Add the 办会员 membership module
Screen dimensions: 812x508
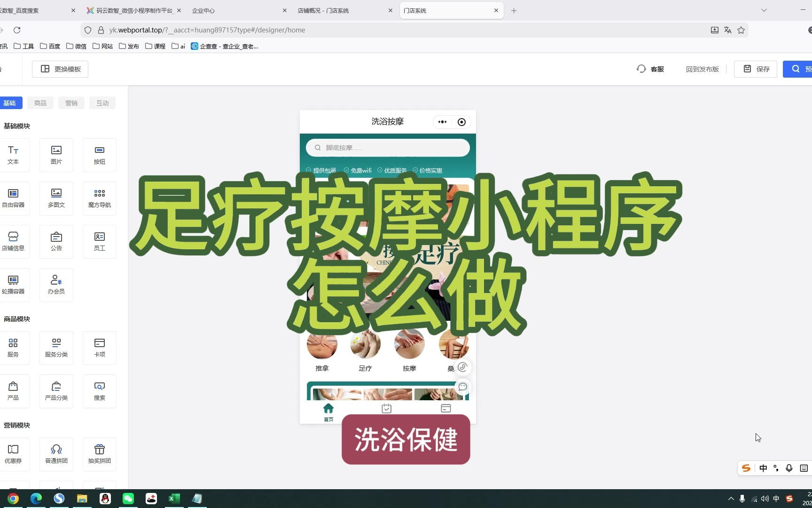[x=56, y=285]
